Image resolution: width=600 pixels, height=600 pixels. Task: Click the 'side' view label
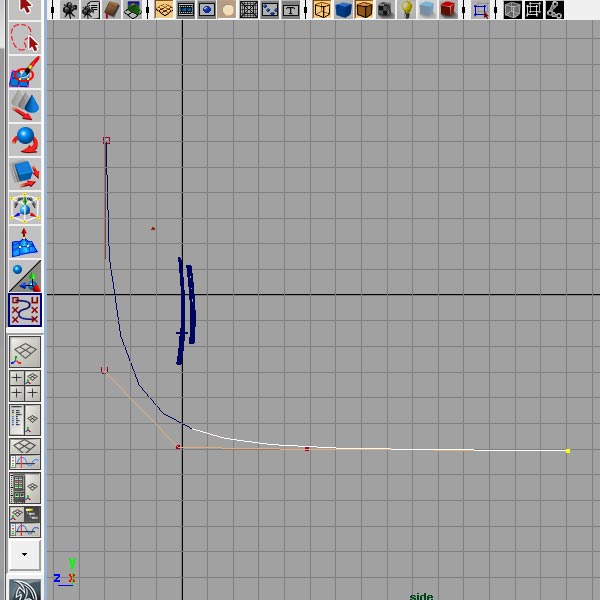[421, 596]
